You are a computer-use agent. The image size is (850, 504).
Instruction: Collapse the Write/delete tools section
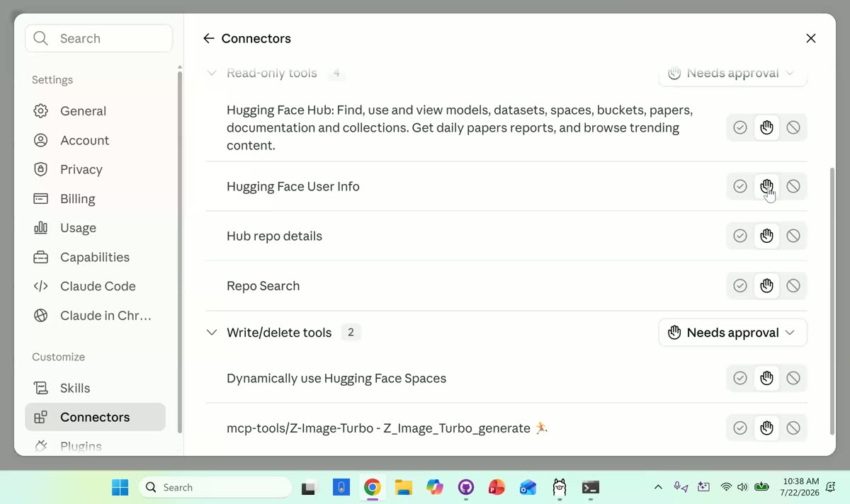click(x=211, y=333)
